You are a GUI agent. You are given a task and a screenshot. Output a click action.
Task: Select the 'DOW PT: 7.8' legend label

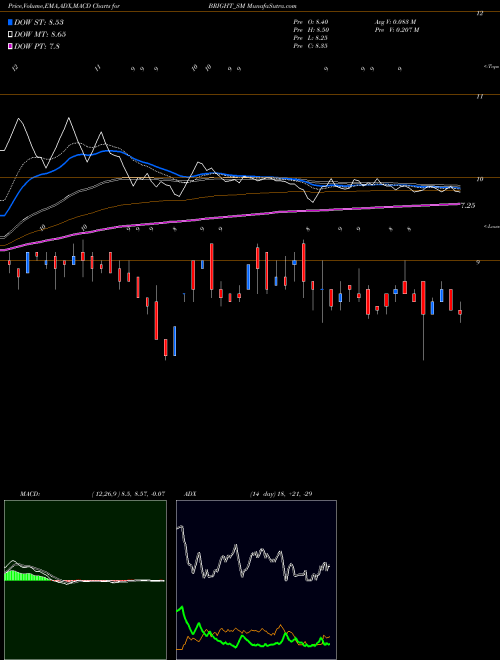pyautogui.click(x=37, y=47)
